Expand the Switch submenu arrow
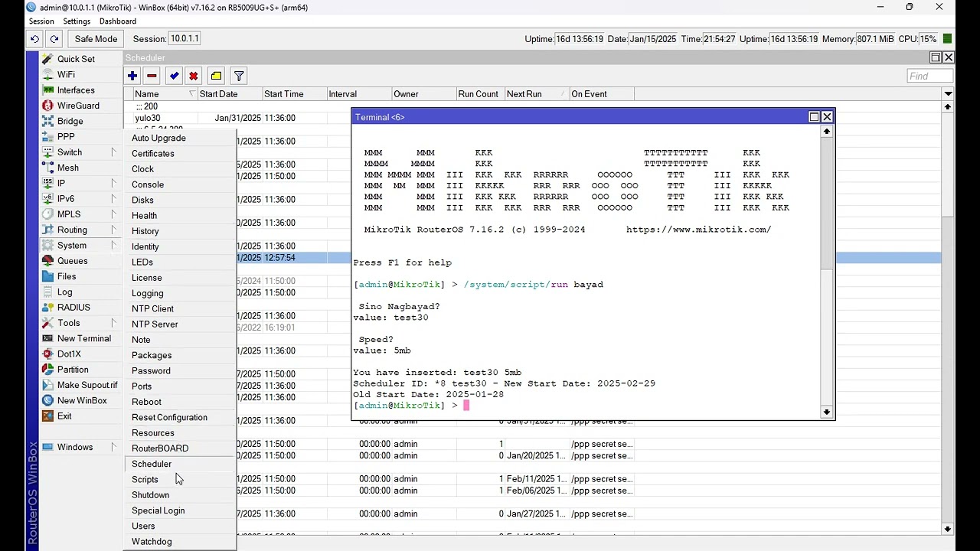The height and width of the screenshot is (551, 980). (x=113, y=152)
